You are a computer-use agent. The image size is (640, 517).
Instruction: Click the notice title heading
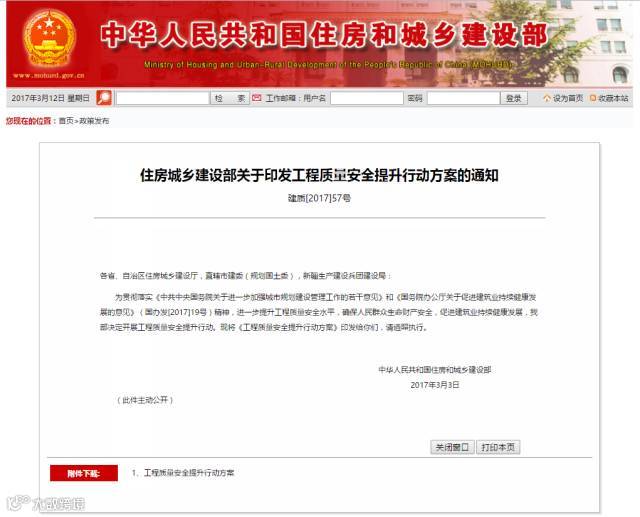[319, 175]
